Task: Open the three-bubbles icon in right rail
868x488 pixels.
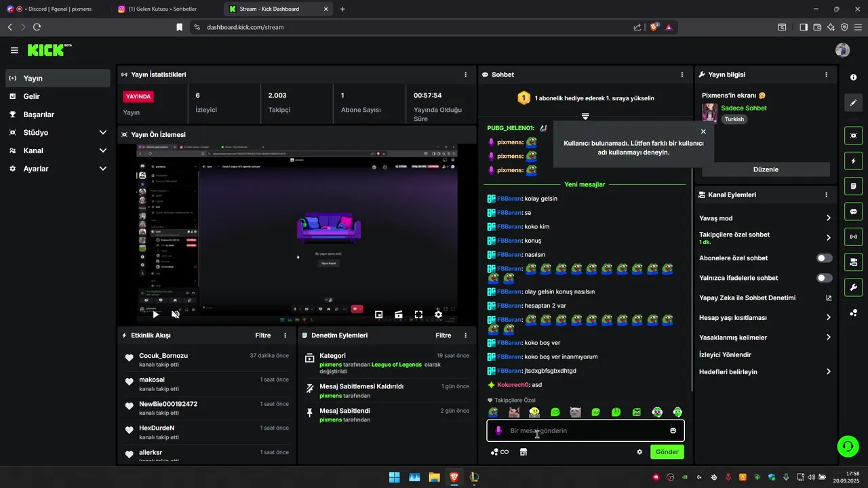Action: pos(853,312)
